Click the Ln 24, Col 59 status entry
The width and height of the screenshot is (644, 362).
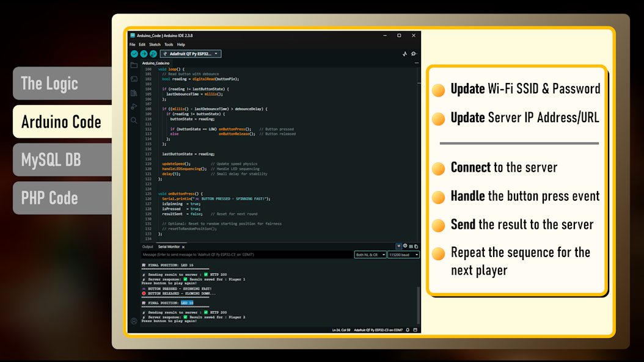click(x=341, y=330)
